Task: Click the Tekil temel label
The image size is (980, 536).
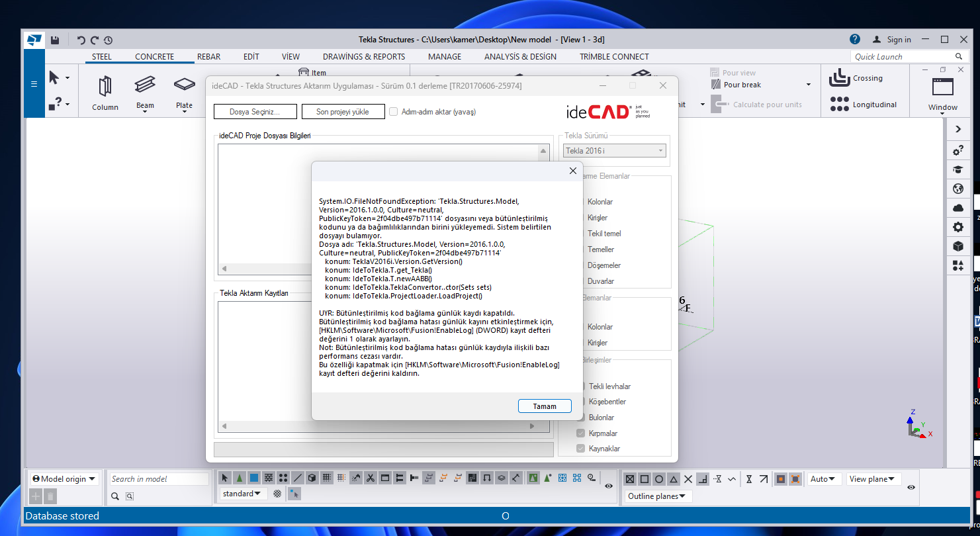Action: coord(604,234)
